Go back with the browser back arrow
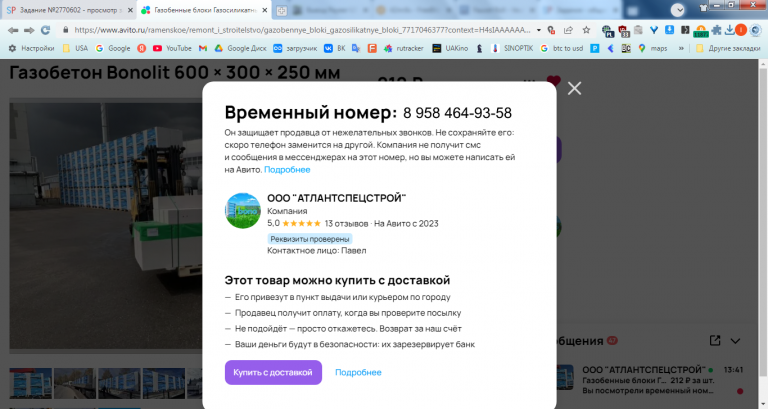The width and height of the screenshot is (768, 409). pyautogui.click(x=13, y=30)
